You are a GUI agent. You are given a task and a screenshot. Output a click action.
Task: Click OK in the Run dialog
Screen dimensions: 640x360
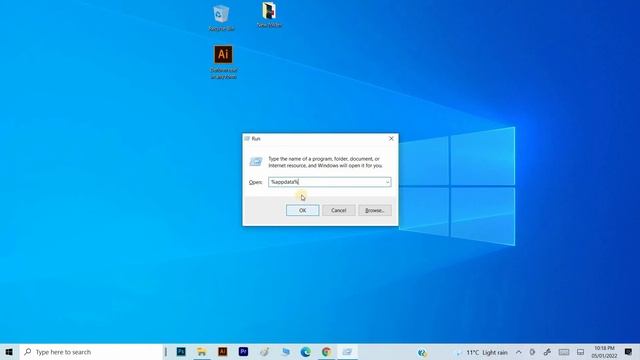click(x=302, y=210)
